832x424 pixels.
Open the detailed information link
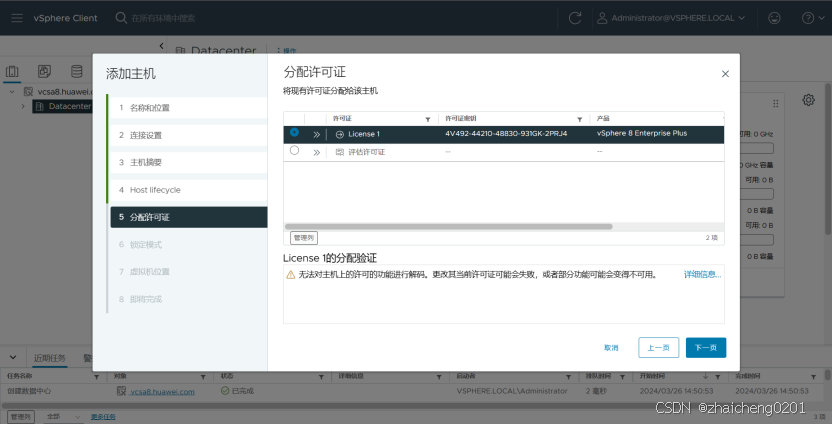(x=703, y=274)
